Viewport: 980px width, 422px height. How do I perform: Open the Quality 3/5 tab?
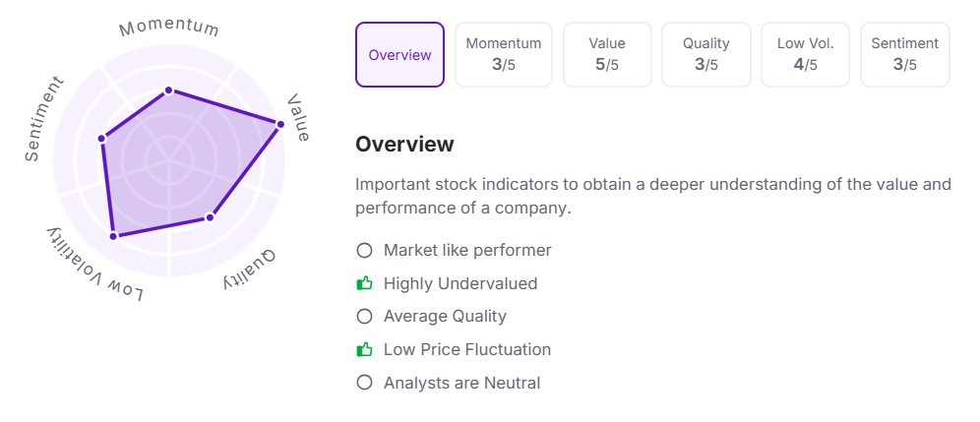click(706, 55)
